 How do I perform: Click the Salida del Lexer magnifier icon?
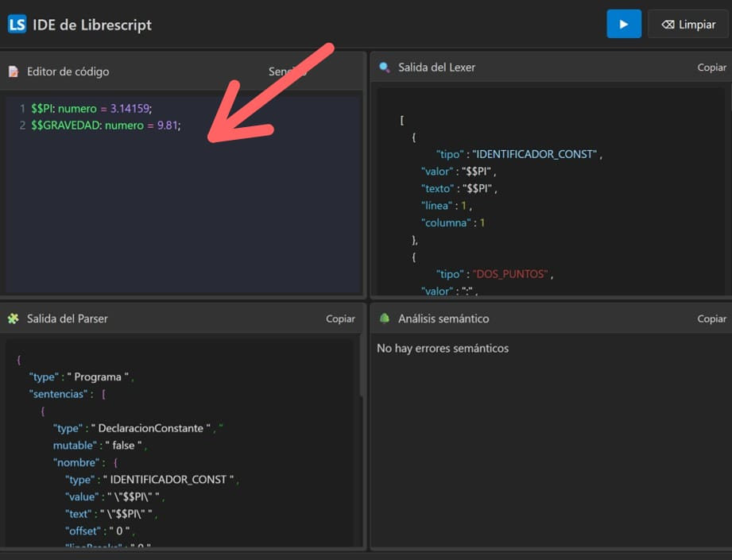click(385, 68)
